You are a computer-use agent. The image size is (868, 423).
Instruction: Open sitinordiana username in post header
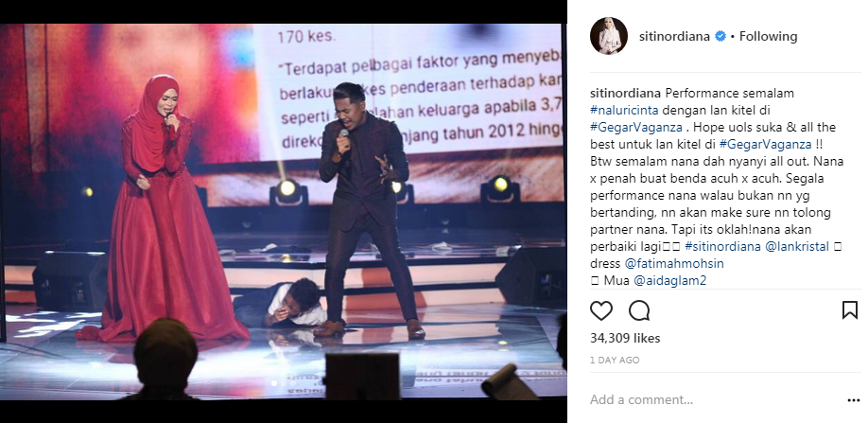pyautogui.click(x=675, y=37)
